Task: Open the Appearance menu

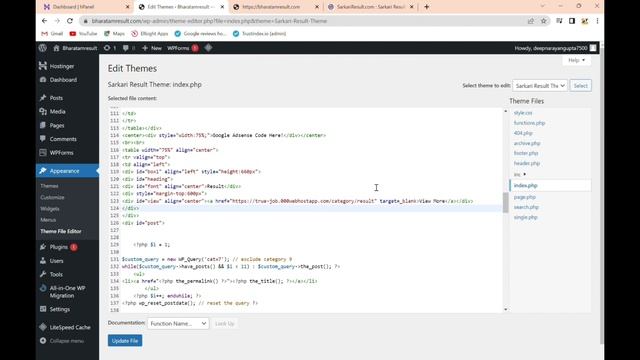Action: point(67,171)
